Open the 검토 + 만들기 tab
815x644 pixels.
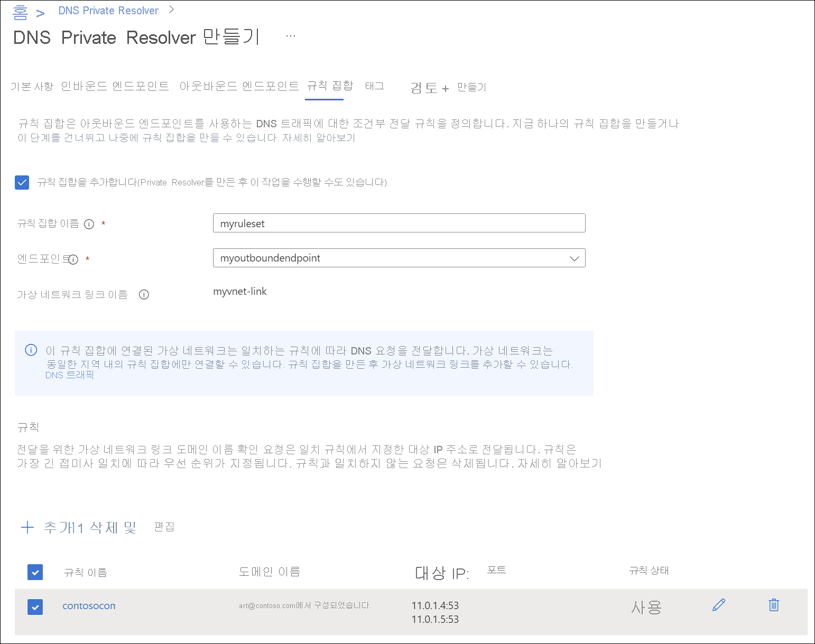click(x=448, y=88)
